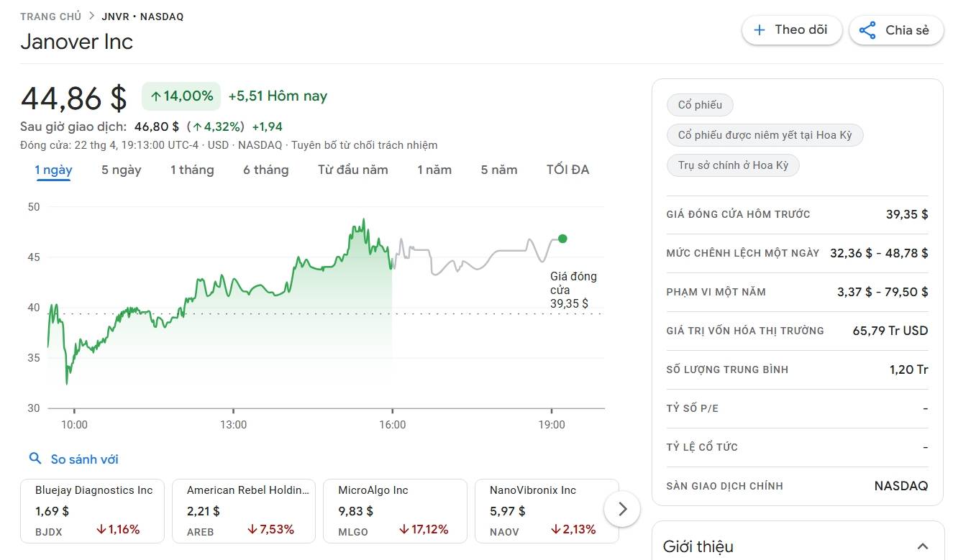Click MỨC CHÊNH LỆCH MỘT NGÀY row label
953x560 pixels.
(743, 253)
